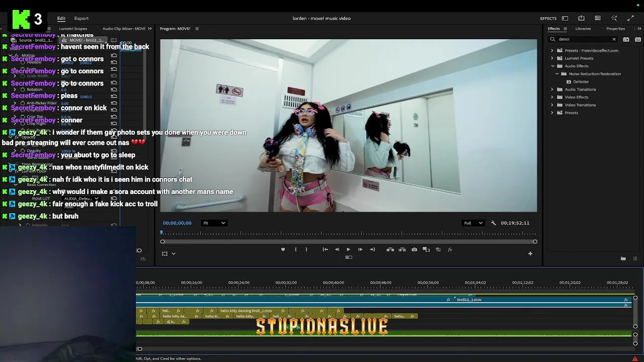Export a frame with camera icon
The width and height of the screenshot is (644, 362).
click(414, 249)
